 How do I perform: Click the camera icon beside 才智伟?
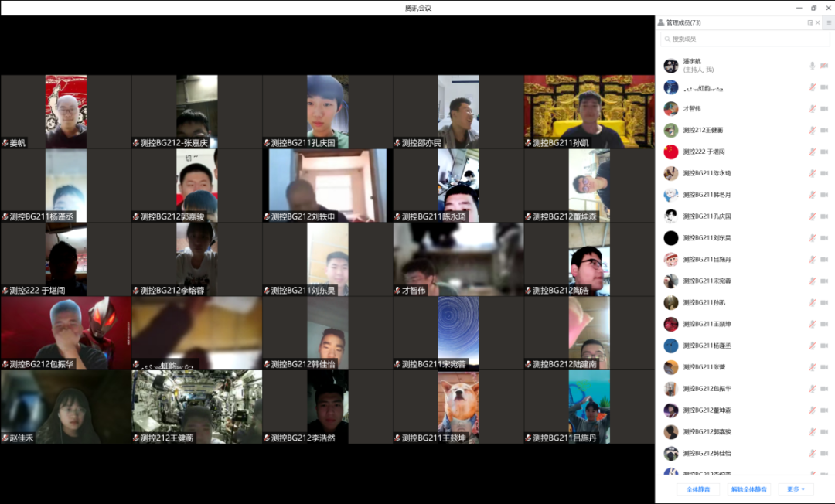coord(823,109)
